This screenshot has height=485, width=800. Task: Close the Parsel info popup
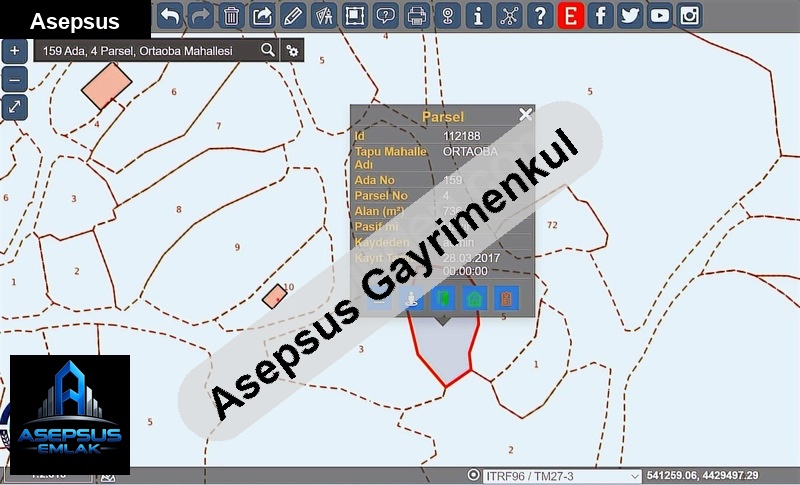525,115
